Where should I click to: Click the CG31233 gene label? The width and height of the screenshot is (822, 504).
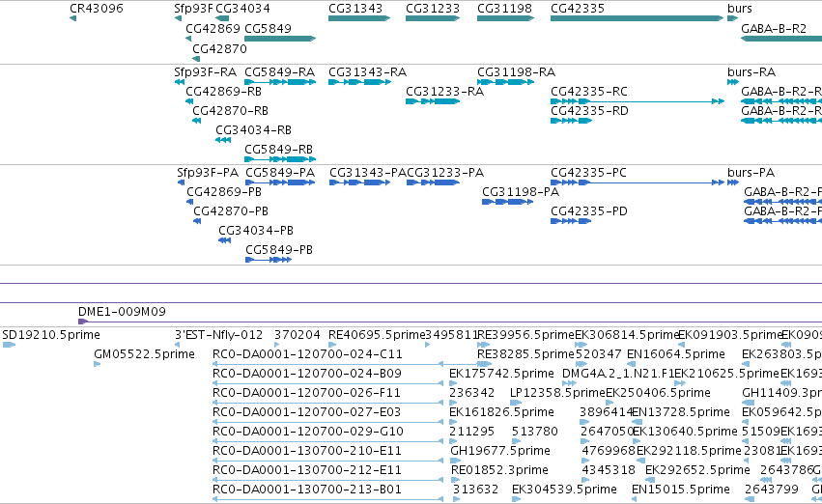pos(433,9)
